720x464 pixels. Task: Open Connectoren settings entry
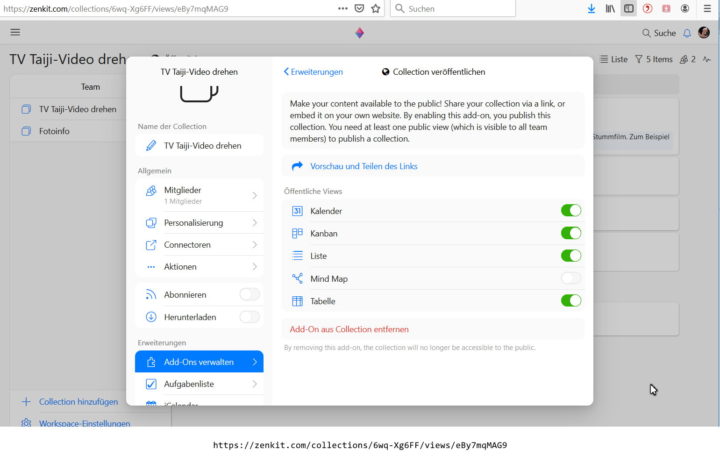pyautogui.click(x=199, y=244)
